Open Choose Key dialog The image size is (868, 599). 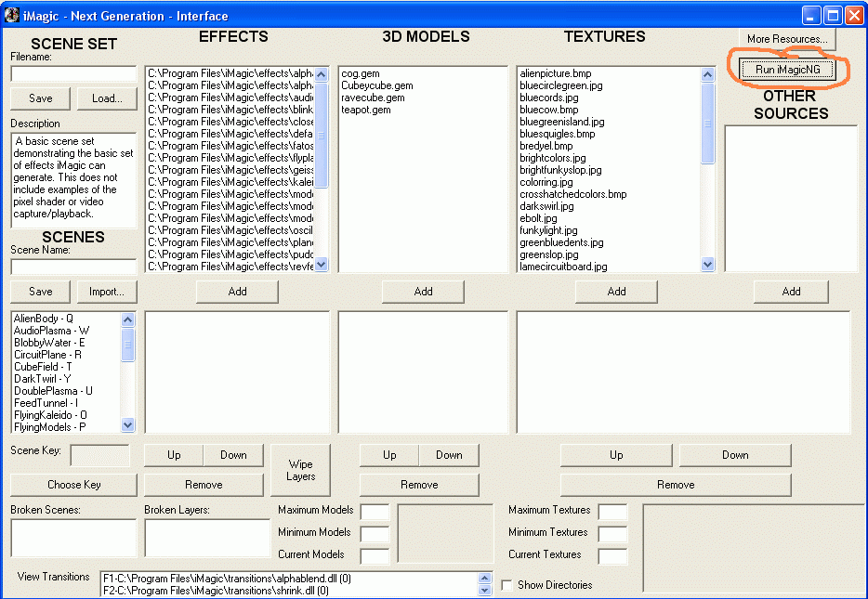pyautogui.click(x=73, y=485)
